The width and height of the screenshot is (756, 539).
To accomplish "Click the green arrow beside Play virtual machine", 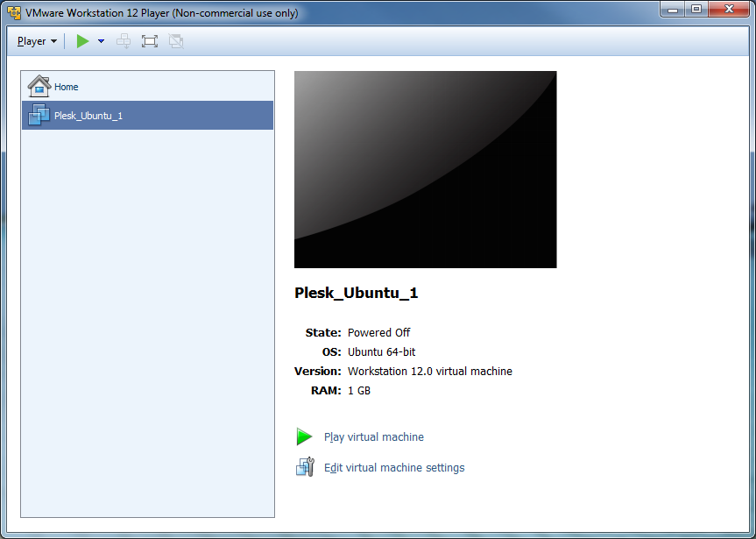I will tap(304, 436).
